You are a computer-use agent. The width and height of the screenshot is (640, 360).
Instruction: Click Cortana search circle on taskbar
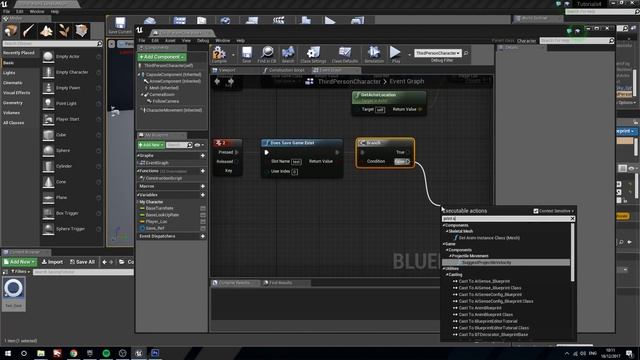(x=24, y=353)
